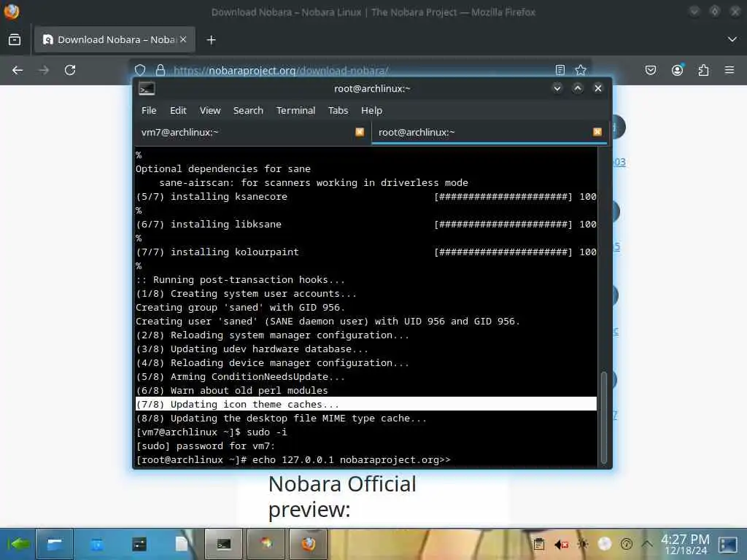Screen dimensions: 747x560
Task: Open the Tabs menu in the terminal
Action: (x=338, y=111)
